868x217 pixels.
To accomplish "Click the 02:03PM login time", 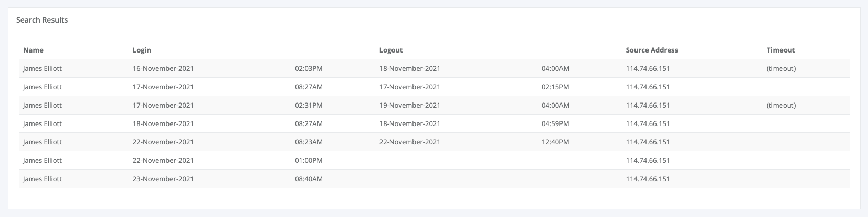I will click(309, 68).
